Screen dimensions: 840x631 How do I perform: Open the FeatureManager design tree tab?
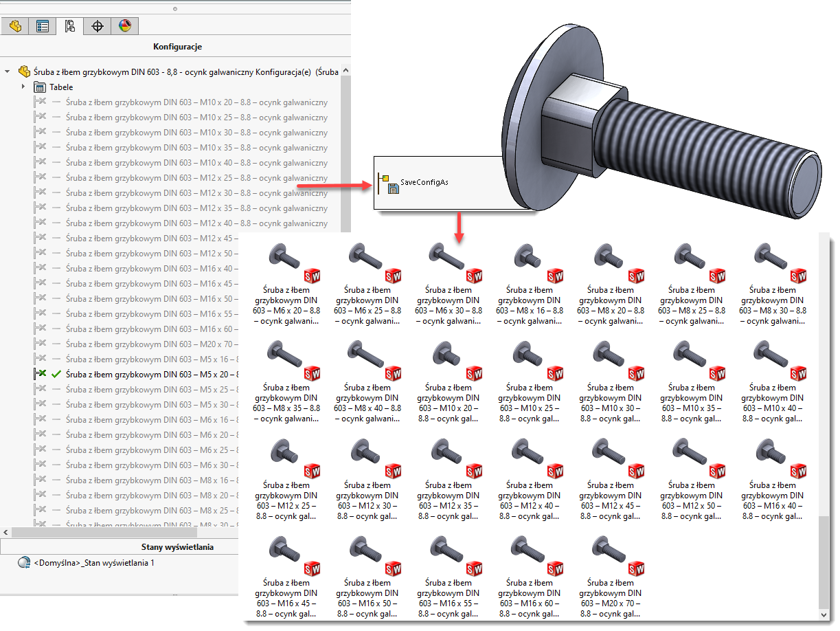click(15, 26)
